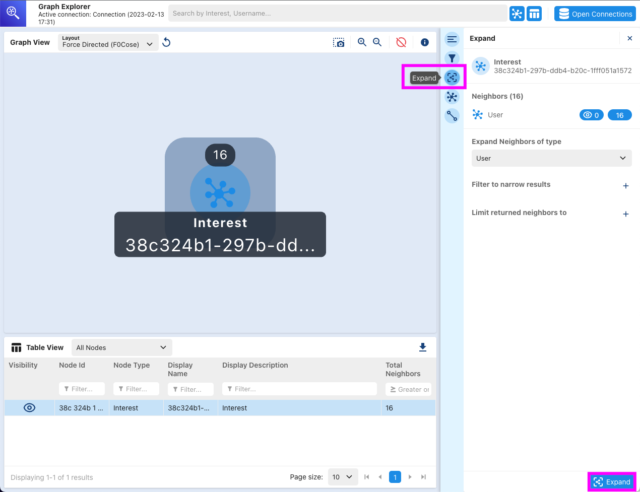The height and width of the screenshot is (492, 640).
Task: Open the edge styling sidebar icon
Action: 452,115
